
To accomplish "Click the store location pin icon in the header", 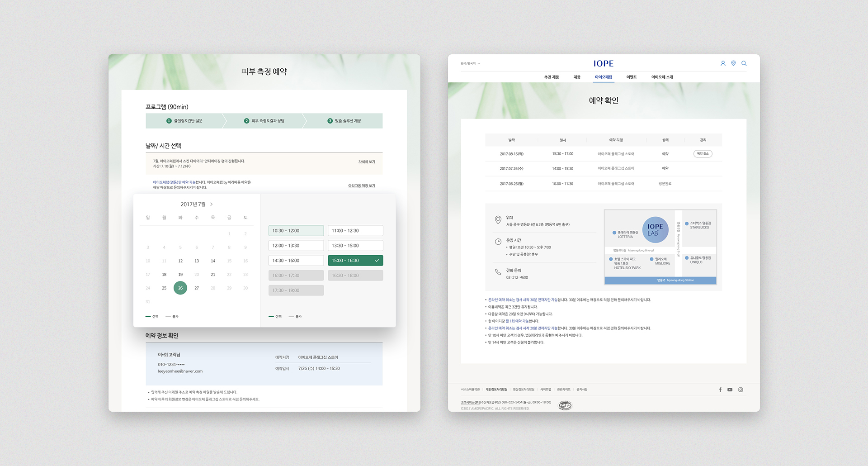I will click(733, 63).
